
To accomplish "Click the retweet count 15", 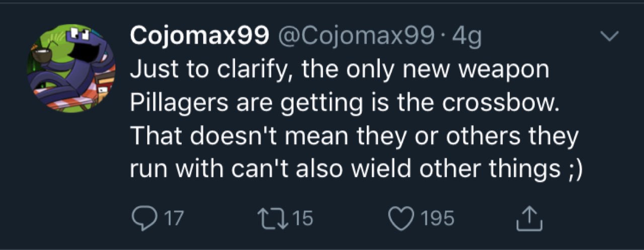I will coord(302,218).
